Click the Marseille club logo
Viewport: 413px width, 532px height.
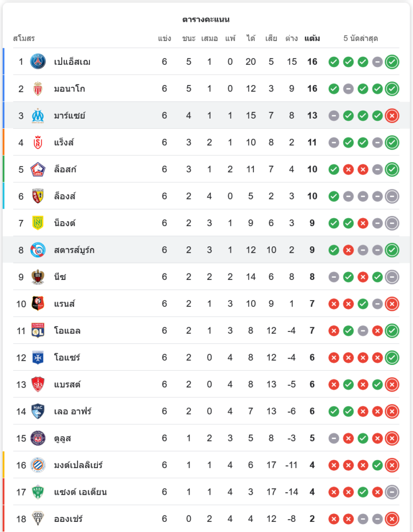coord(38,115)
